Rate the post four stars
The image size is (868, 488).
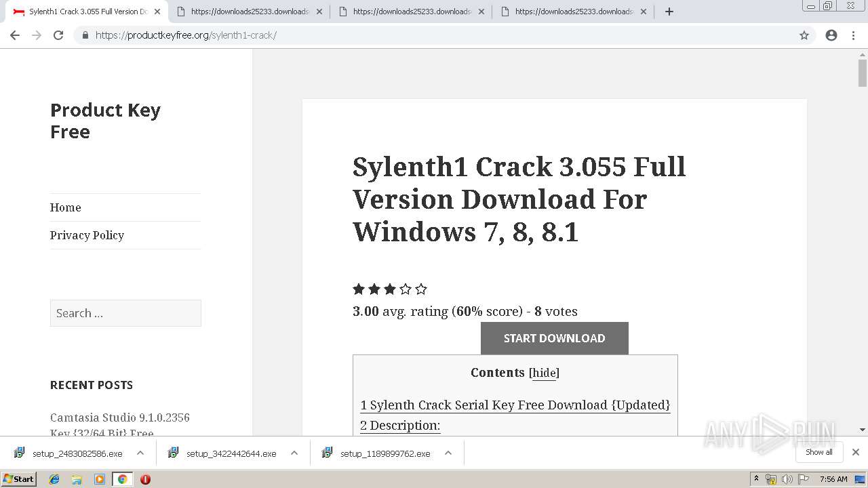coord(406,289)
